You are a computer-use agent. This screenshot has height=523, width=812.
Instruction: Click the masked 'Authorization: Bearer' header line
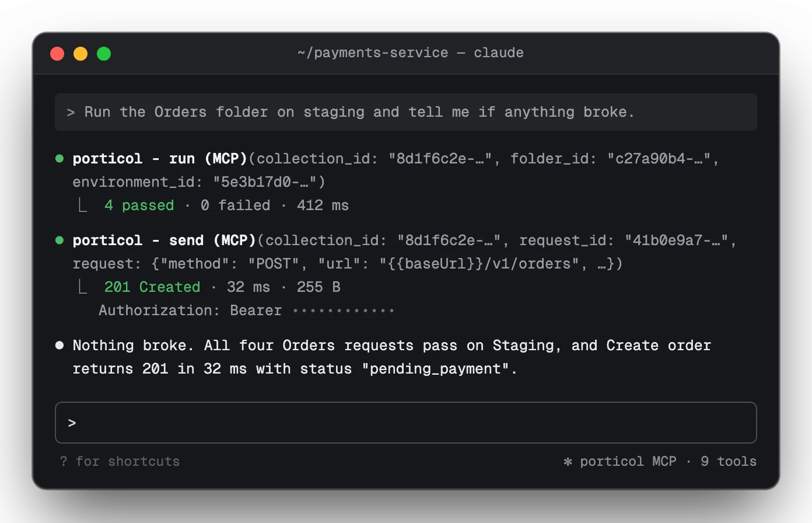point(246,311)
